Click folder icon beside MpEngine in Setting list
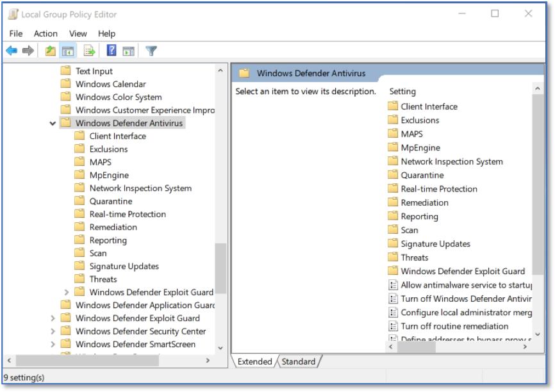The width and height of the screenshot is (555, 392). 393,147
